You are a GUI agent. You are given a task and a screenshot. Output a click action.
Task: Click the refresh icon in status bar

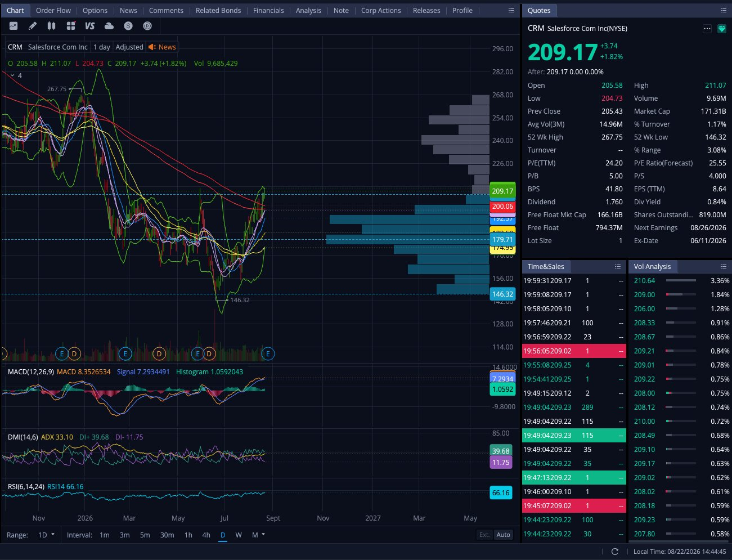click(x=615, y=552)
